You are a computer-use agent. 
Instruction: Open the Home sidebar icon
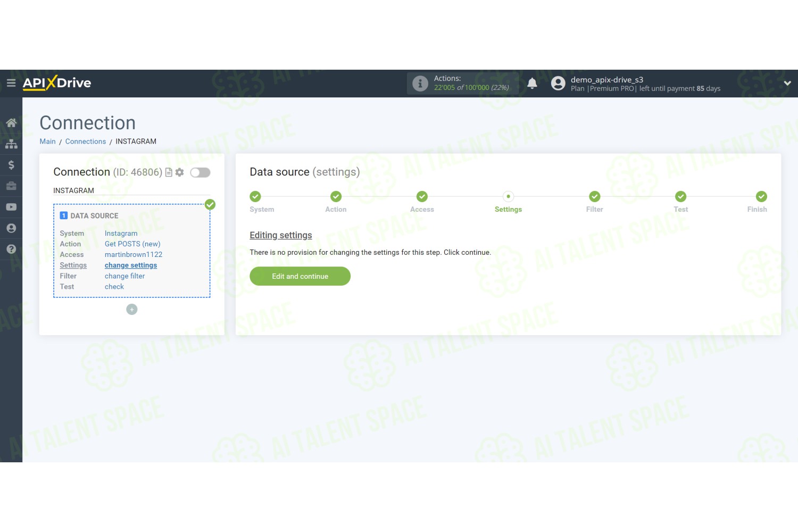point(11,123)
